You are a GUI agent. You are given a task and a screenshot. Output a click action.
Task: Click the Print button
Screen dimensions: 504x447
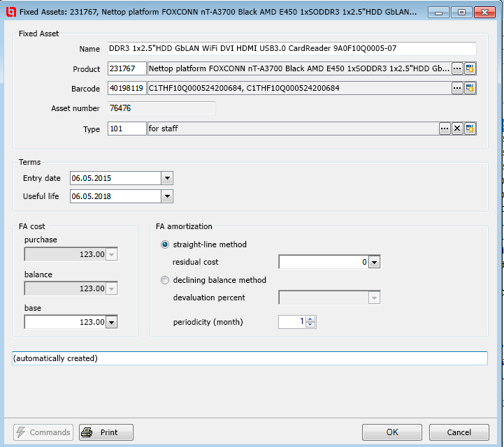[106, 432]
